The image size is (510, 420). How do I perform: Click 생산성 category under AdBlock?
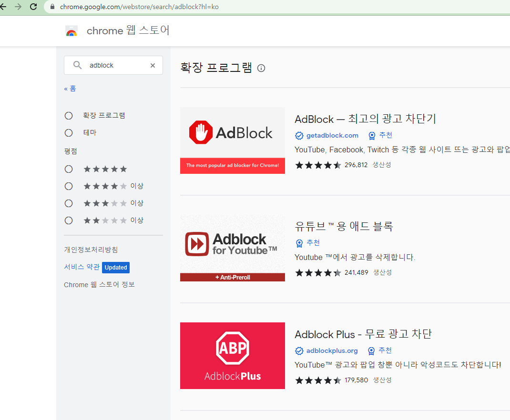point(382,165)
